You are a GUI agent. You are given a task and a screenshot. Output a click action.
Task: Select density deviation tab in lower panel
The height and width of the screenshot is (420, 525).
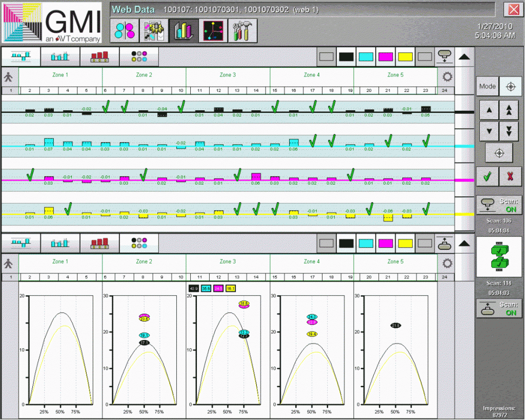point(21,243)
